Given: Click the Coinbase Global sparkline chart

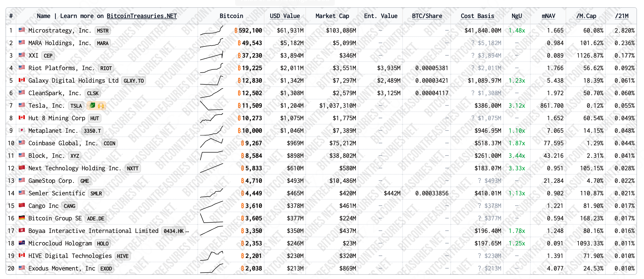Looking at the screenshot, I should coord(212,143).
